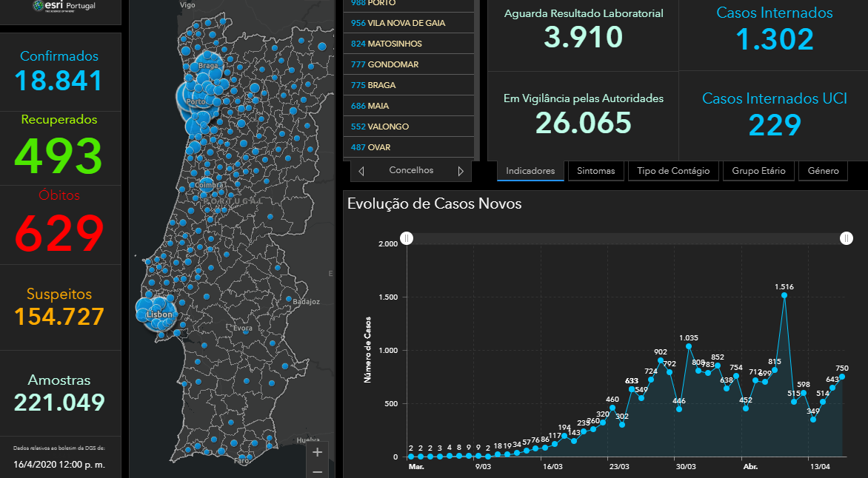Click the 1.516 peak data point
Image resolution: width=868 pixels, height=478 pixels.
(x=784, y=295)
